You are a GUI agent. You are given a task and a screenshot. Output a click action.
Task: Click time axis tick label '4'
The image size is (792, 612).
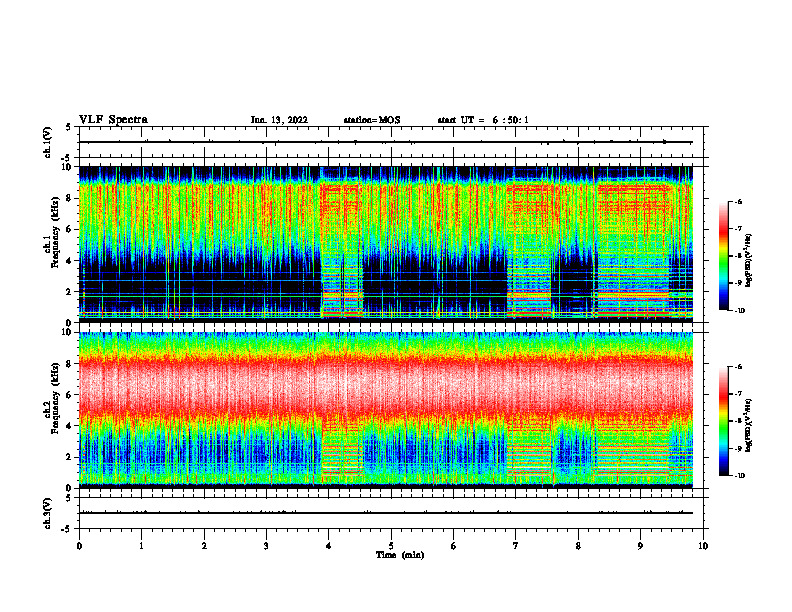(x=329, y=546)
